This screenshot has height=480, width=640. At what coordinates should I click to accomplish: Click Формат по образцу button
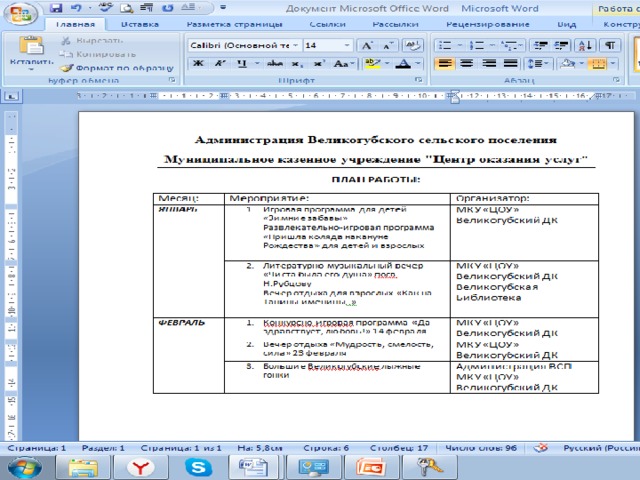point(114,67)
